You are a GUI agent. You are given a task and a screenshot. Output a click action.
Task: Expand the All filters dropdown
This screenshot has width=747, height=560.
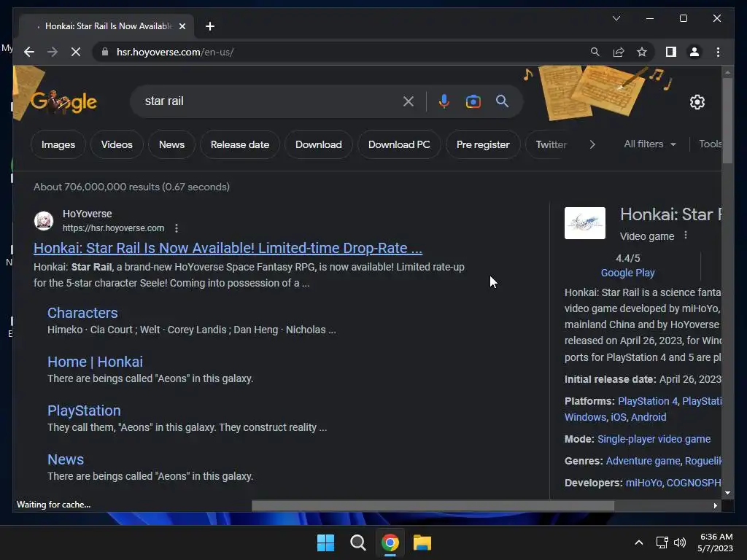tap(650, 144)
